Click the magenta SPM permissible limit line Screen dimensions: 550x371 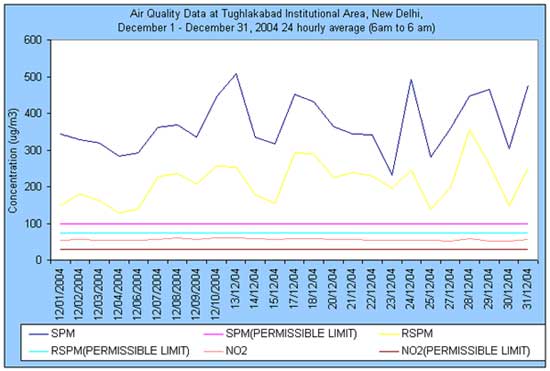tap(294, 223)
